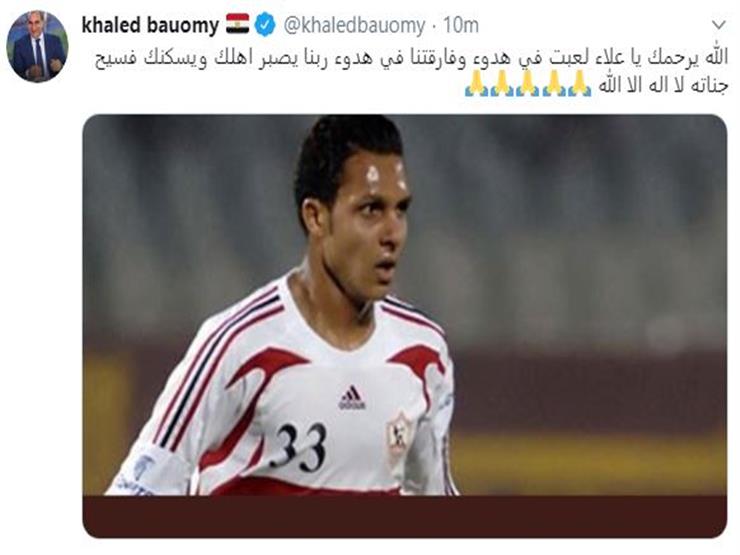
Task: Click the Egyptian flag emoji beside name
Action: click(x=237, y=24)
